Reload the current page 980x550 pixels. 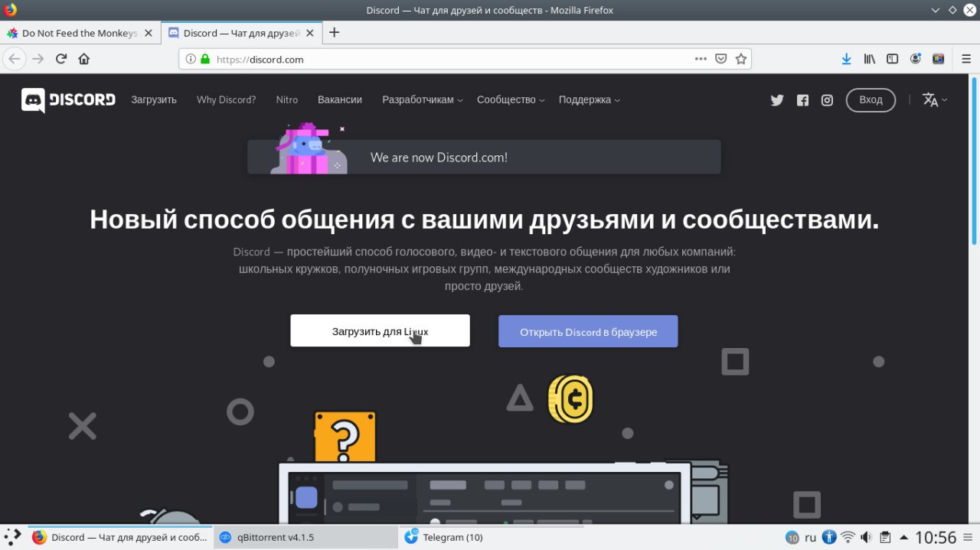(x=61, y=59)
